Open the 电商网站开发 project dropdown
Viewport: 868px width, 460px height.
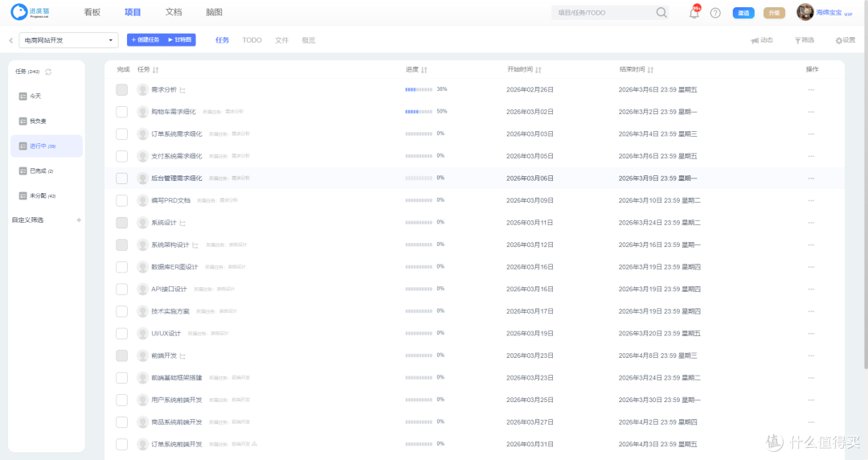pos(68,40)
